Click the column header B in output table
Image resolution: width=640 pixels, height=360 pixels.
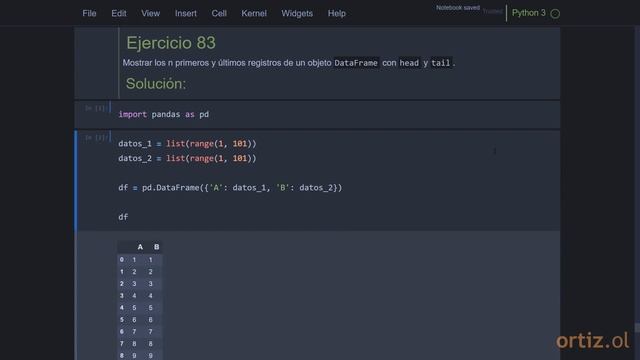[x=156, y=247]
